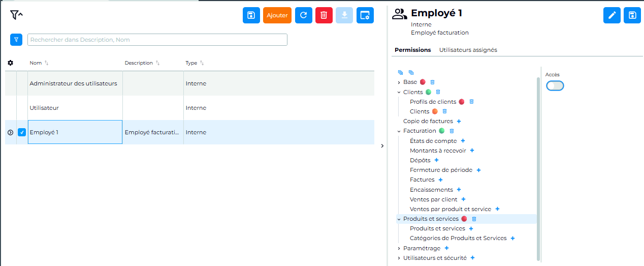Select the Utilisateur row

(x=189, y=108)
